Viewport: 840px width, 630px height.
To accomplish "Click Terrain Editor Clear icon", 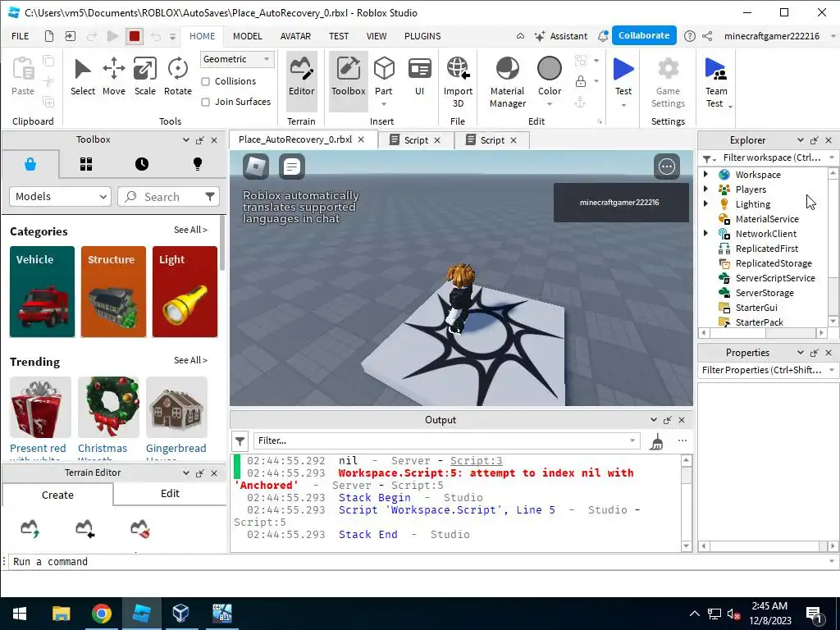I will tap(139, 527).
